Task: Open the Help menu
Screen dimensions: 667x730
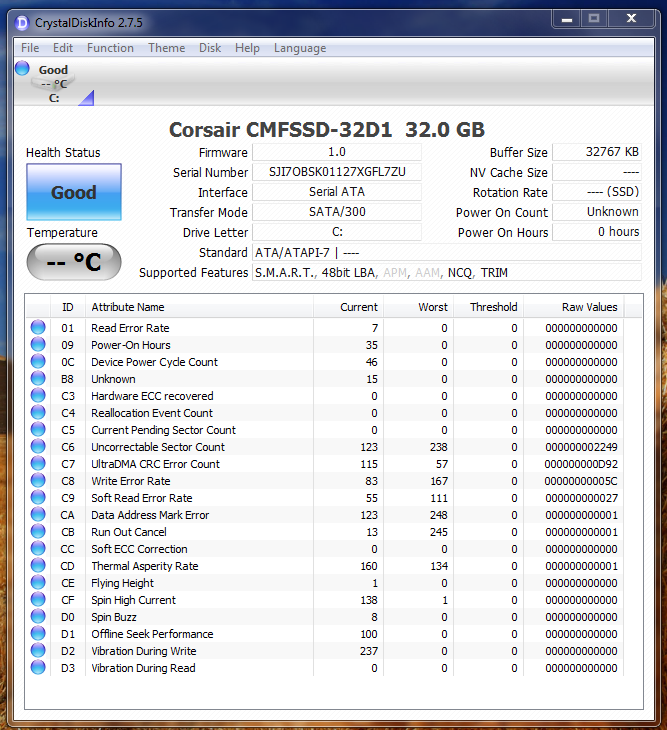Action: pyautogui.click(x=247, y=48)
